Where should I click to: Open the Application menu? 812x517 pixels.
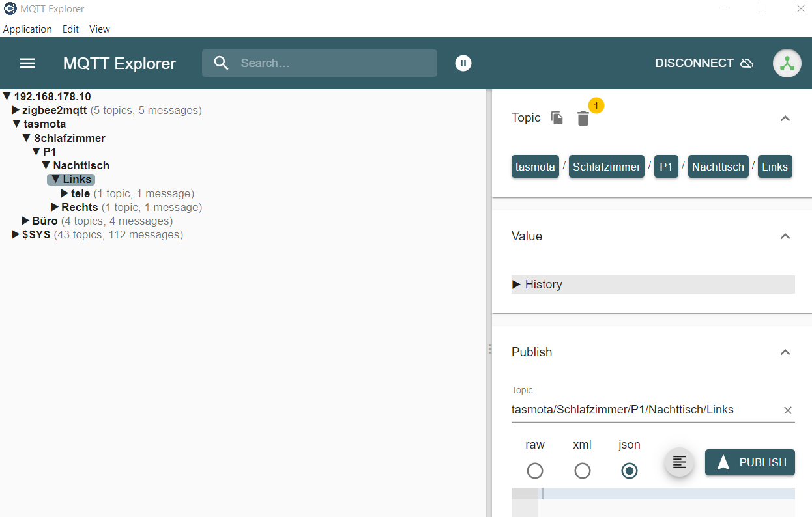point(27,29)
